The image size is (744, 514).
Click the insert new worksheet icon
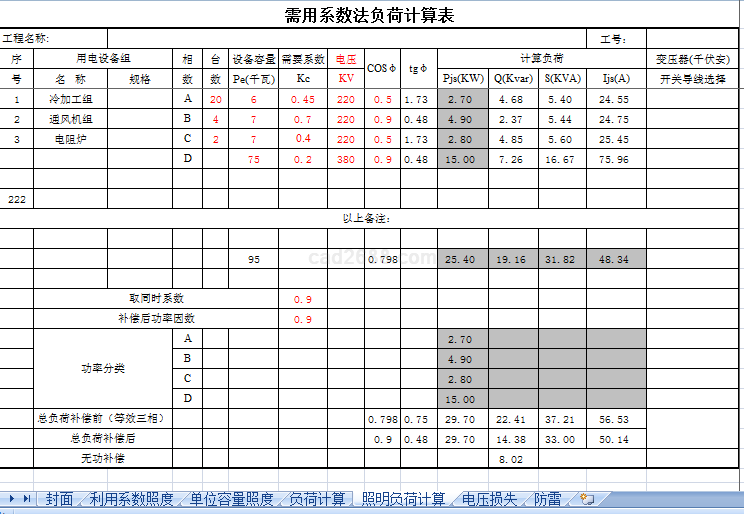point(587,499)
